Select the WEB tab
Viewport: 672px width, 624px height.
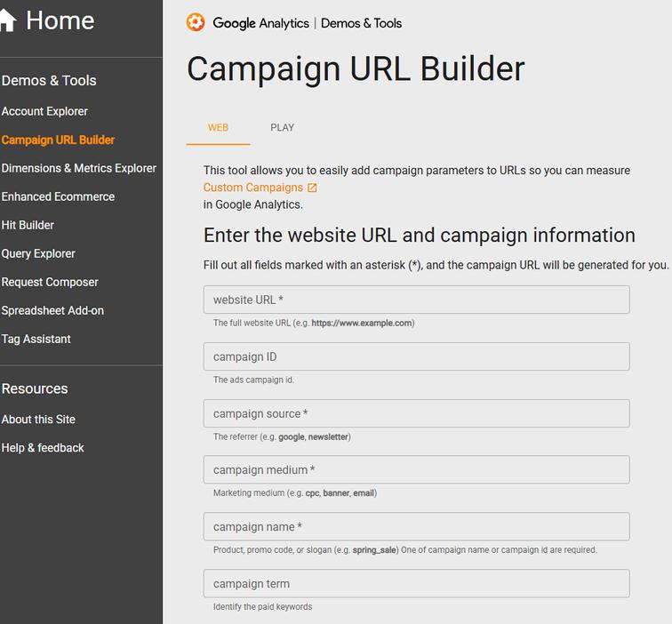coord(218,127)
